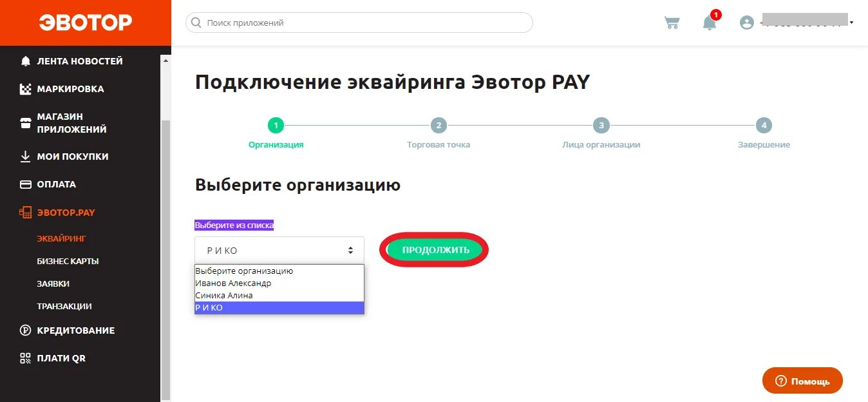Click the download icon beside Мои покупки
This screenshot has width=868, height=402.
coord(26,157)
